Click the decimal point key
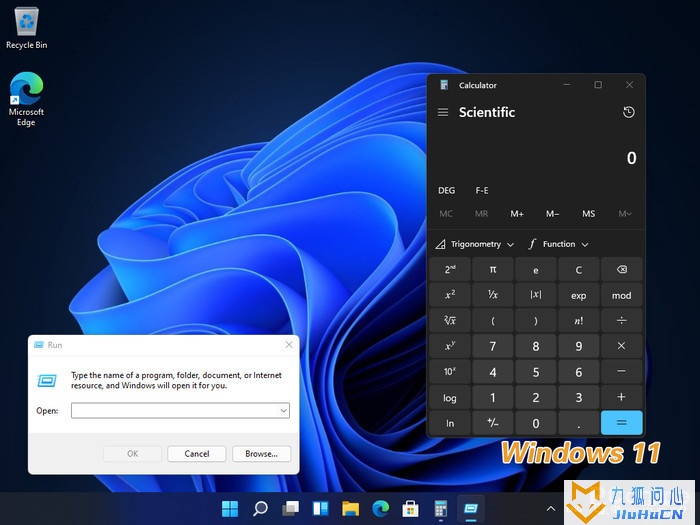Image resolution: width=700 pixels, height=525 pixels. [x=579, y=423]
